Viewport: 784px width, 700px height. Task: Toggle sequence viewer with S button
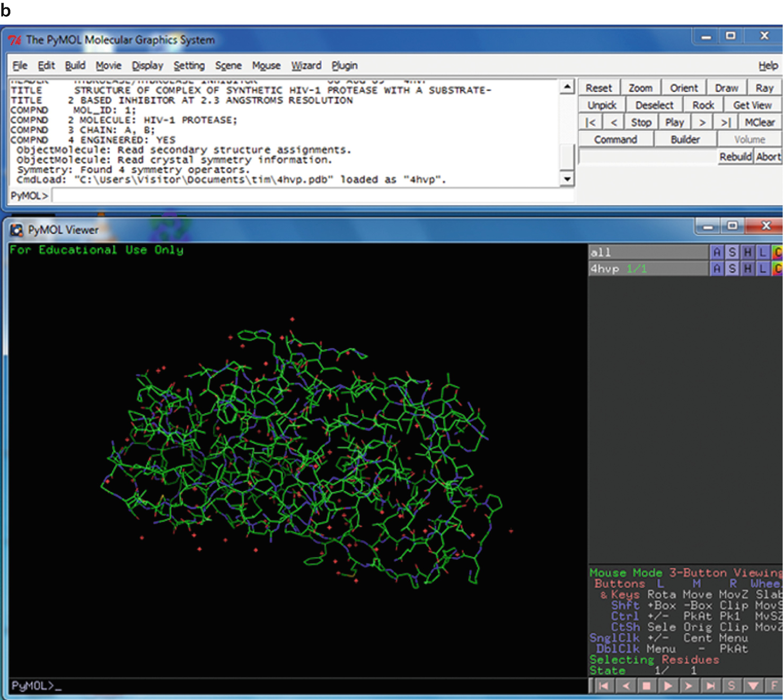point(732,686)
